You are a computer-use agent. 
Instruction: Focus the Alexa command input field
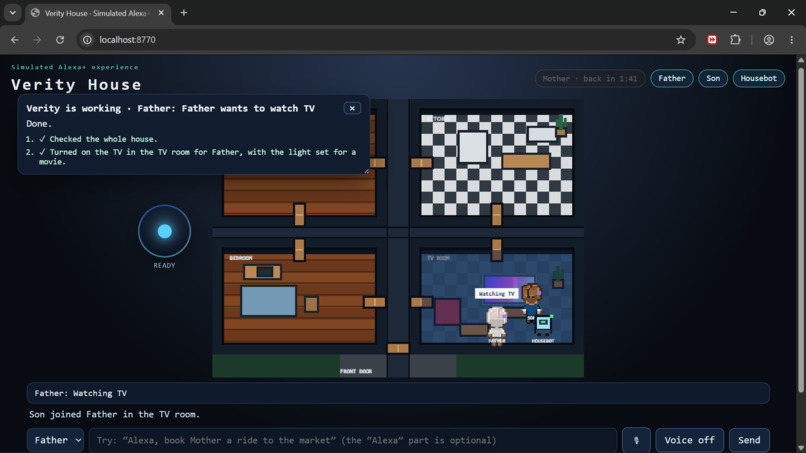(353, 440)
